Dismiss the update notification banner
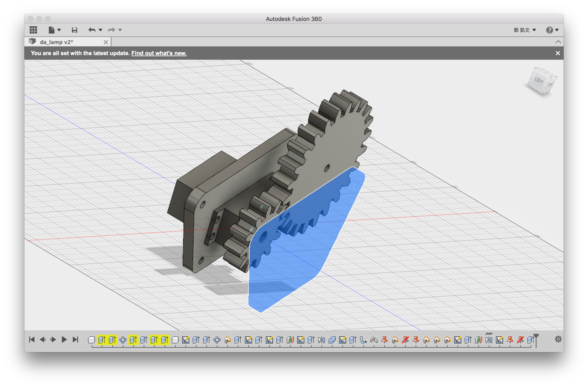The image size is (588, 387). (x=558, y=53)
